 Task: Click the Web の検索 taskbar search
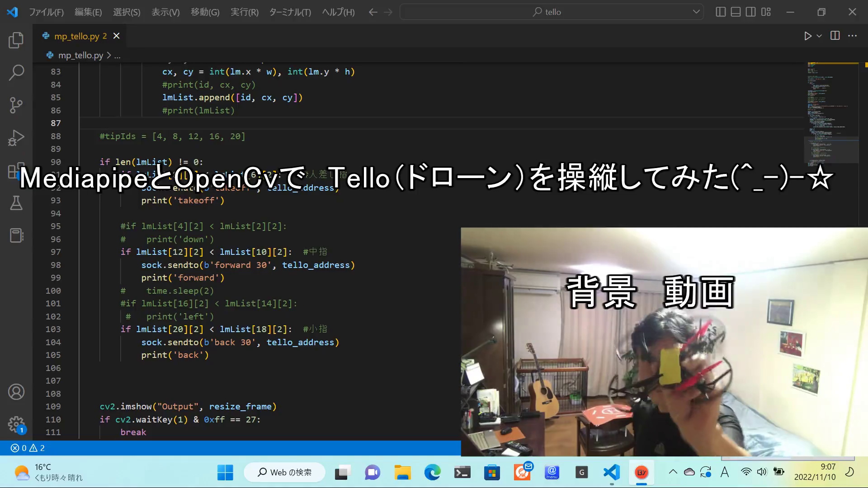point(285,473)
